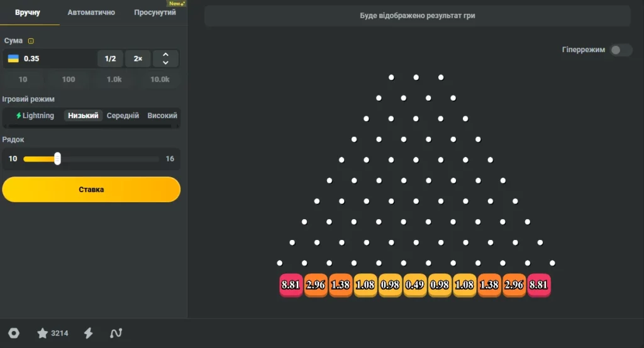Click the game result banner
This screenshot has height=348, width=644.
pyautogui.click(x=418, y=16)
